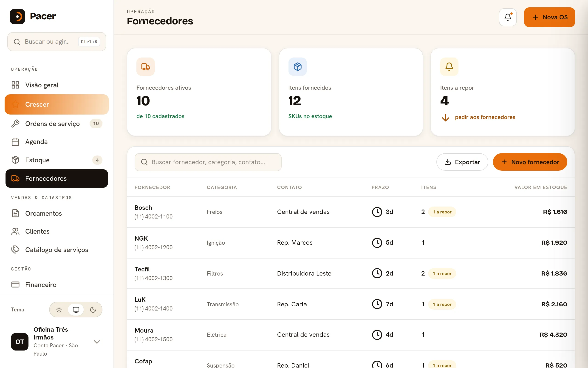Open the Agenda section
The height and width of the screenshot is (368, 588).
coord(57,142)
